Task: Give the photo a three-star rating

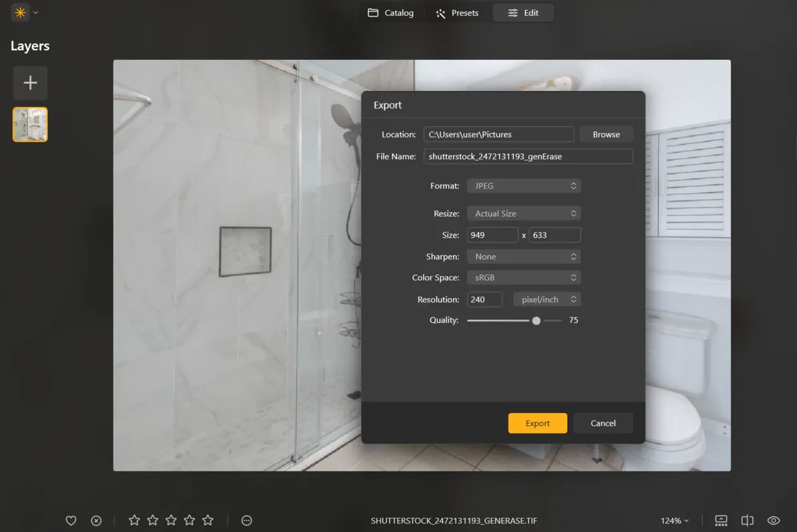Action: click(171, 520)
